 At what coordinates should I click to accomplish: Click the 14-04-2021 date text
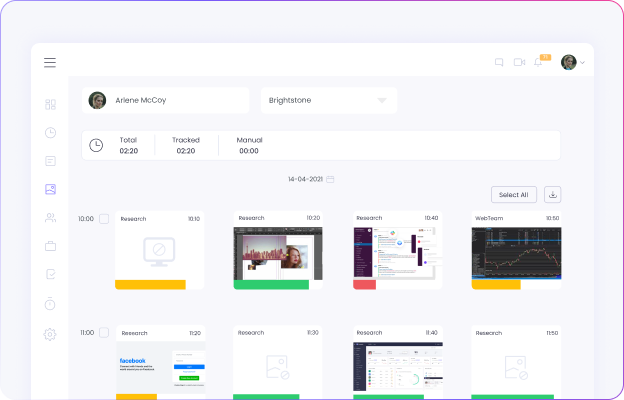pyautogui.click(x=305, y=179)
